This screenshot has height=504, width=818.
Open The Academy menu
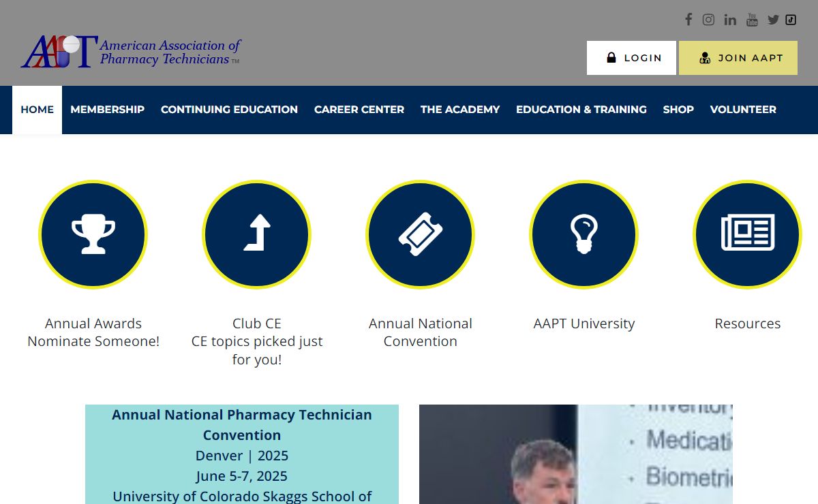point(460,110)
